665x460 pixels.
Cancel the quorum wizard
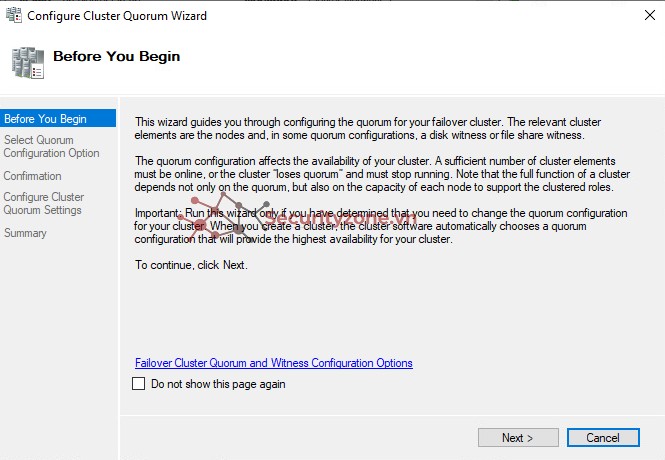click(x=603, y=437)
